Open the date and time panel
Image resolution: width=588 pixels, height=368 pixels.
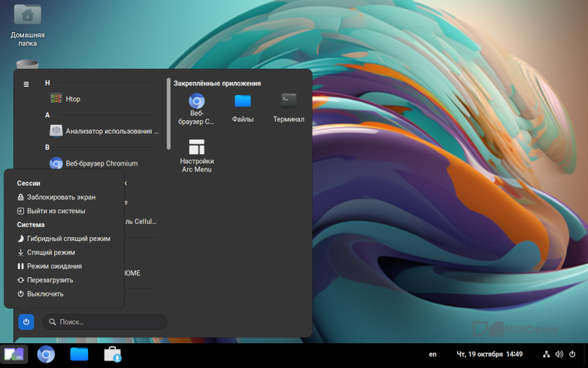[489, 354]
